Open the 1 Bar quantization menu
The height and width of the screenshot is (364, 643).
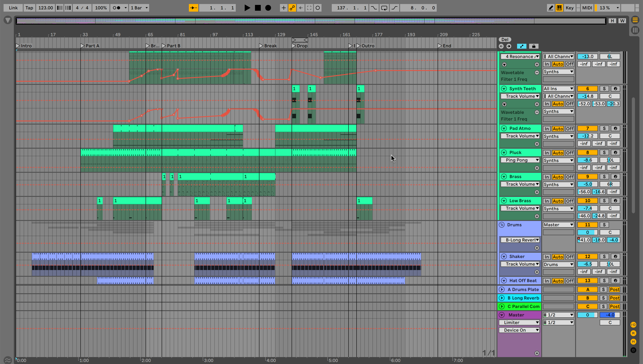point(139,8)
